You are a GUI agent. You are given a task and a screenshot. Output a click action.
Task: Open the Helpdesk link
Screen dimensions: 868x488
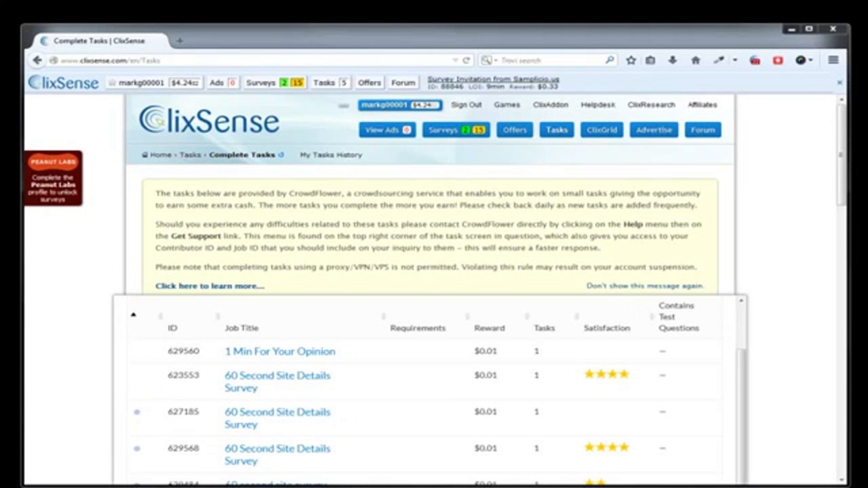(598, 105)
